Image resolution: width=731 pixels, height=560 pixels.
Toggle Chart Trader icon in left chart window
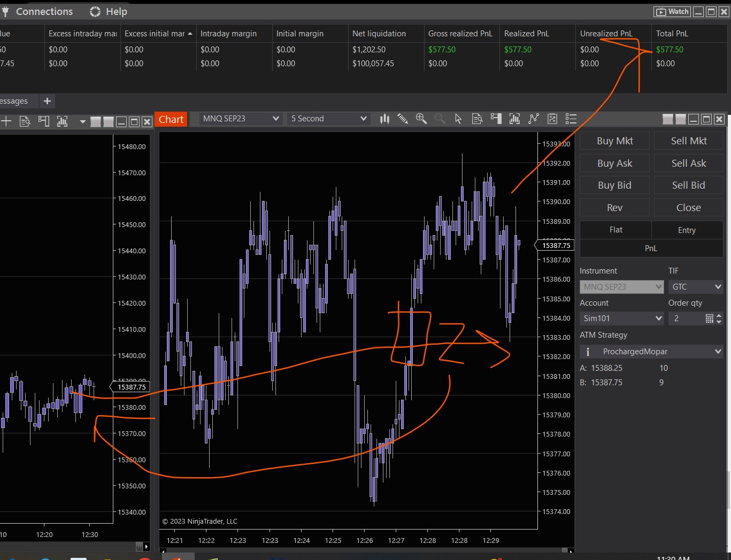(44, 121)
